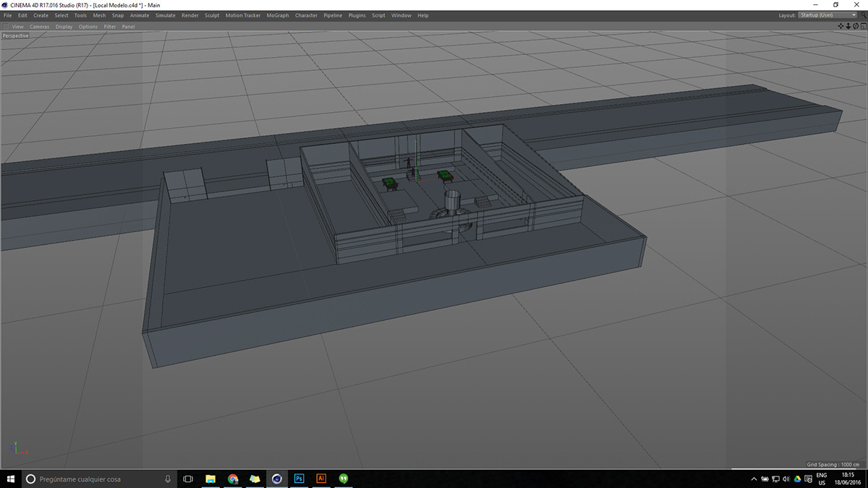The image size is (868, 488).
Task: Open the MoGraph menu
Action: [277, 15]
